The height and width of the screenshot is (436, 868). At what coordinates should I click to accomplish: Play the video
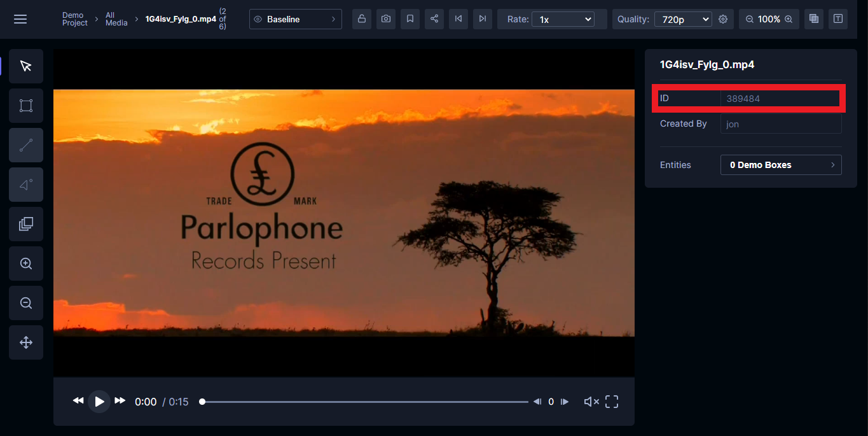tap(99, 402)
